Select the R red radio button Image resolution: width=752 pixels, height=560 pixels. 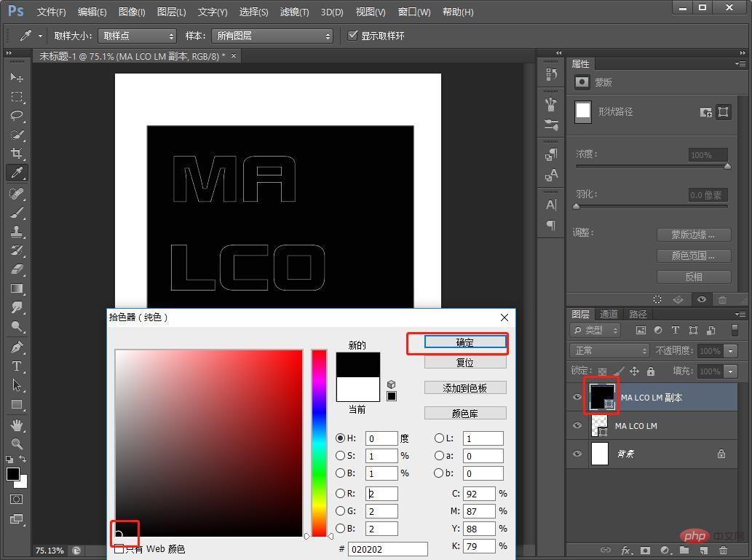(x=340, y=493)
